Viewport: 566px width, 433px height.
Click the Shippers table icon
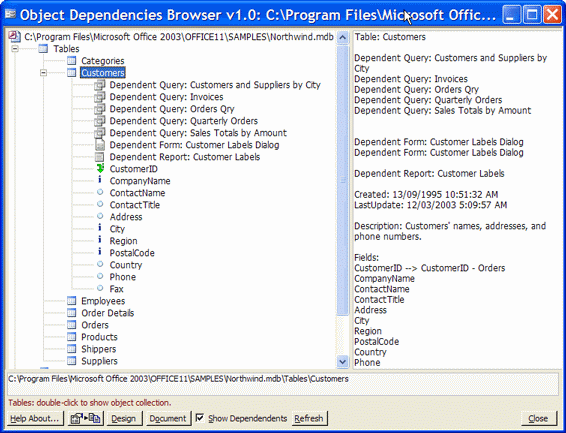[x=72, y=349]
